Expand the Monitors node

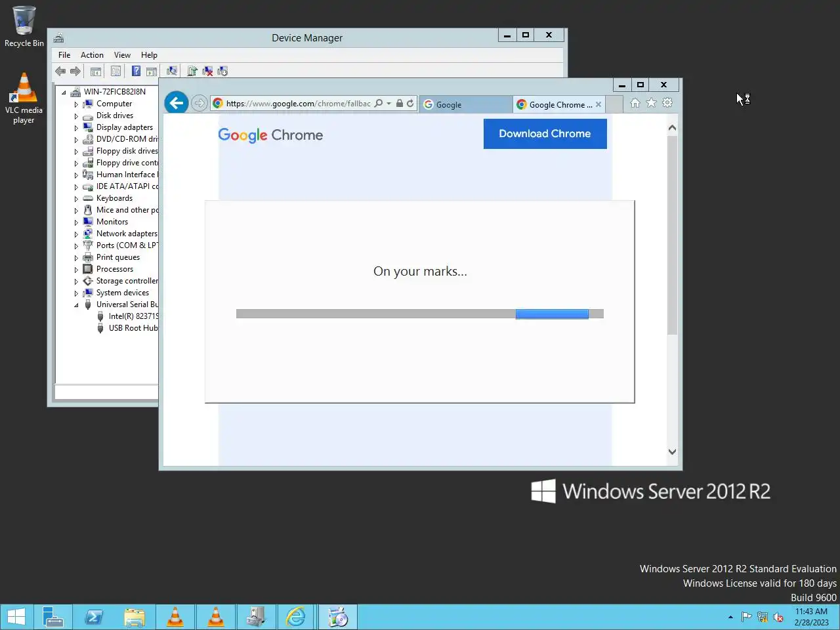tap(76, 222)
